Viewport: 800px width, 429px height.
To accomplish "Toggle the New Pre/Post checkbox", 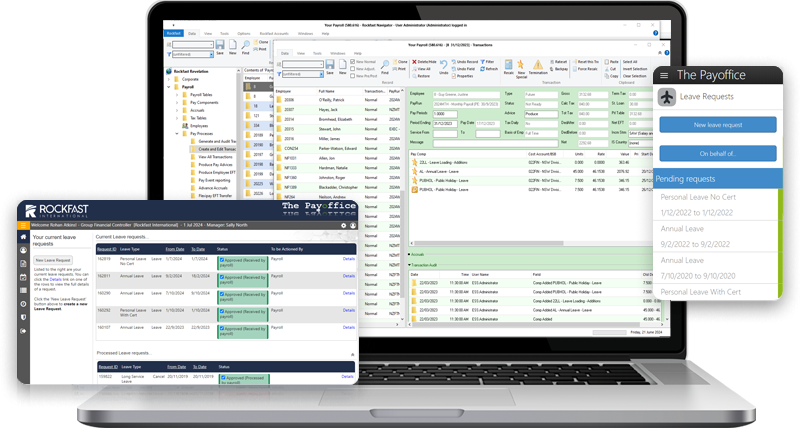I will (x=353, y=76).
